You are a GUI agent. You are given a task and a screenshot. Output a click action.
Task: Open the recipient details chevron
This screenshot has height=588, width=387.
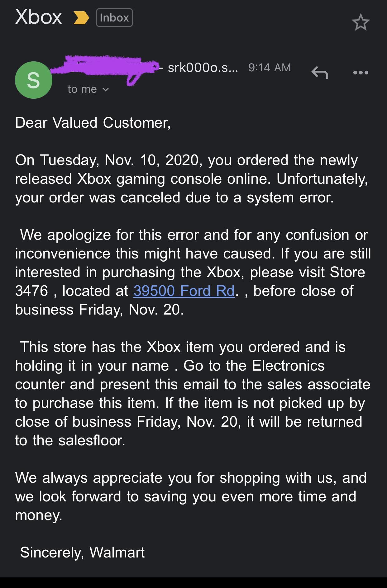point(106,90)
